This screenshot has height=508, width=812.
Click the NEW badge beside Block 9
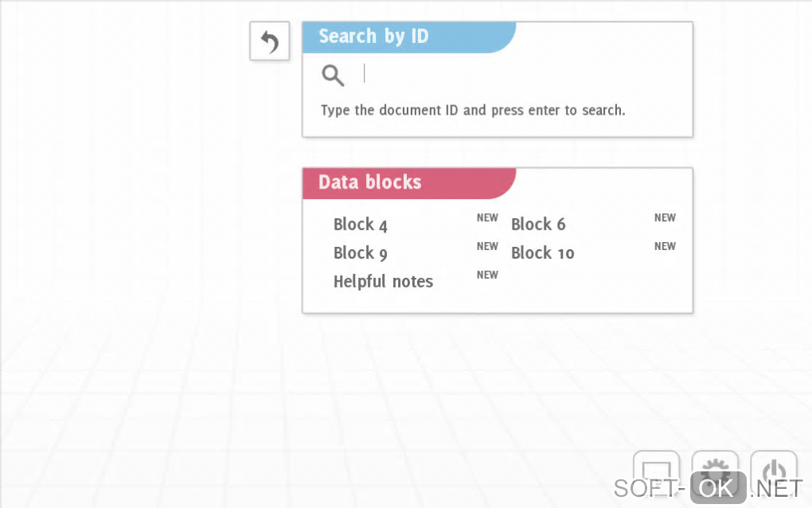tap(487, 246)
